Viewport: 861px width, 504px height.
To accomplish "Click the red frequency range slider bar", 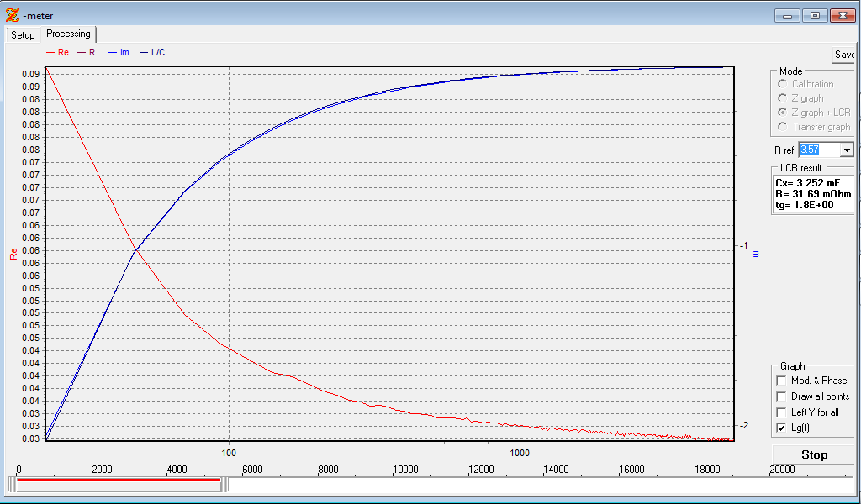I will pos(118,480).
